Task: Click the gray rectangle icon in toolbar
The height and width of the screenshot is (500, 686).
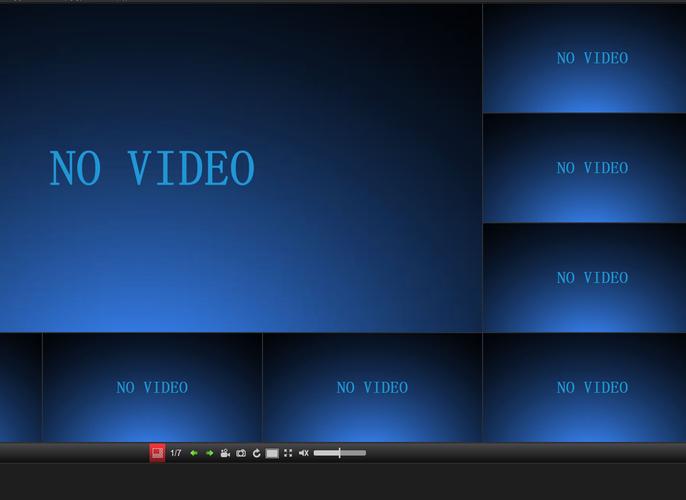Action: click(x=272, y=453)
